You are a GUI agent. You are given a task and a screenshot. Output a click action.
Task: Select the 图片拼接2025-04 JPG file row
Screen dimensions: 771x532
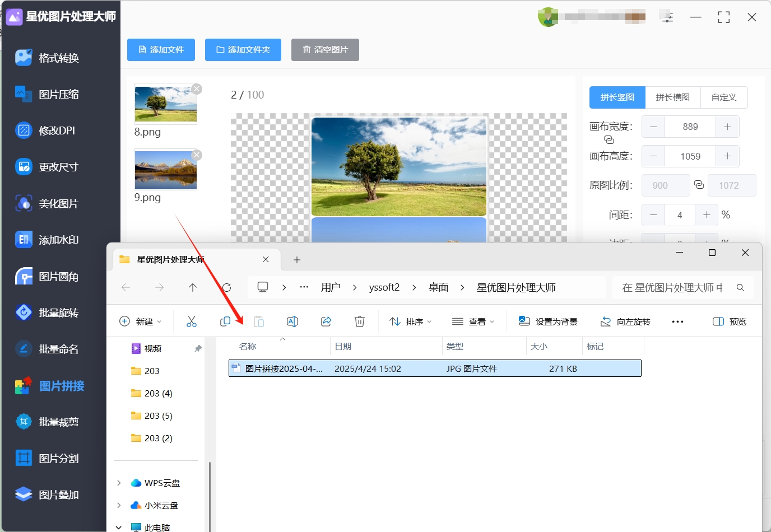point(435,368)
